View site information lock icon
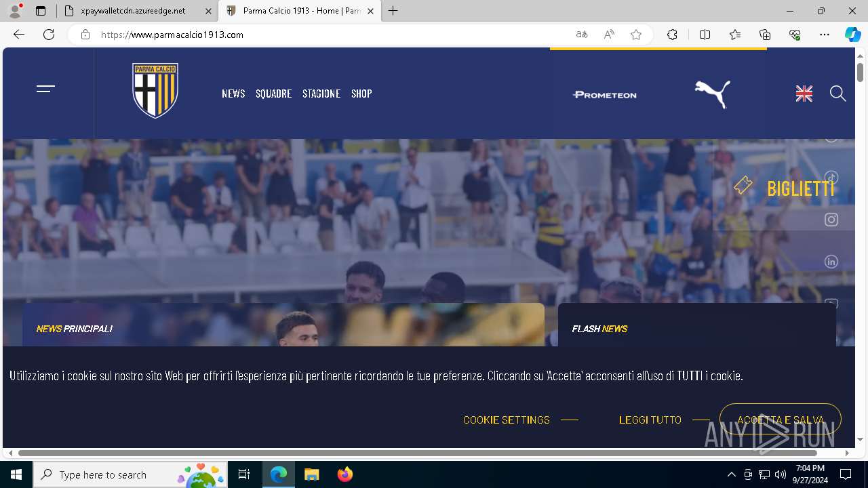The height and width of the screenshot is (488, 868). (x=85, y=35)
